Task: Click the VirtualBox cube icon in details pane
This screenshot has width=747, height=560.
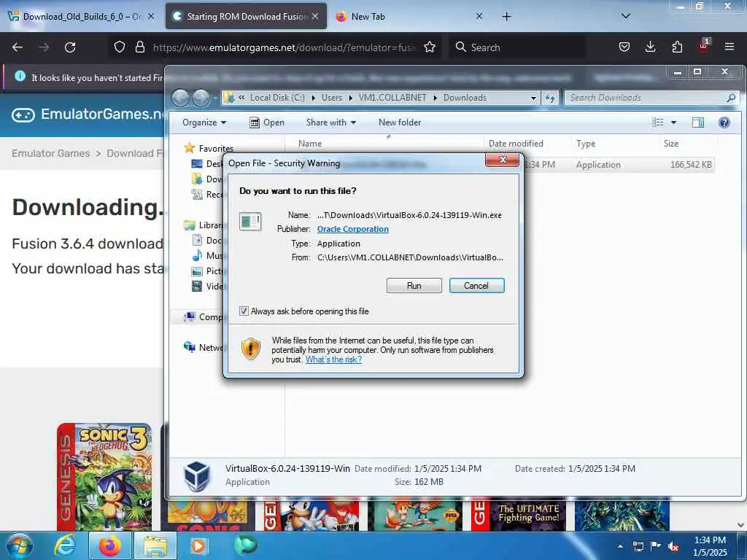Action: (197, 475)
